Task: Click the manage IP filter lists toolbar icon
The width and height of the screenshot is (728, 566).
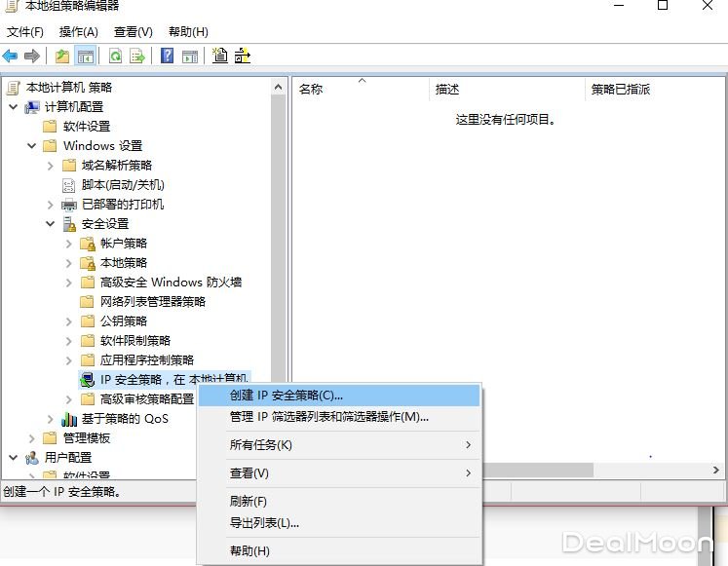Action: tap(242, 56)
